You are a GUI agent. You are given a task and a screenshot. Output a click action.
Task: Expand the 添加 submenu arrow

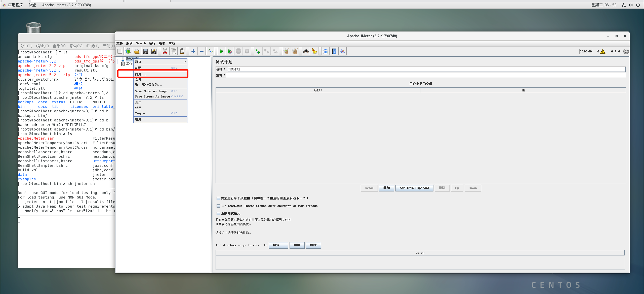tap(185, 62)
